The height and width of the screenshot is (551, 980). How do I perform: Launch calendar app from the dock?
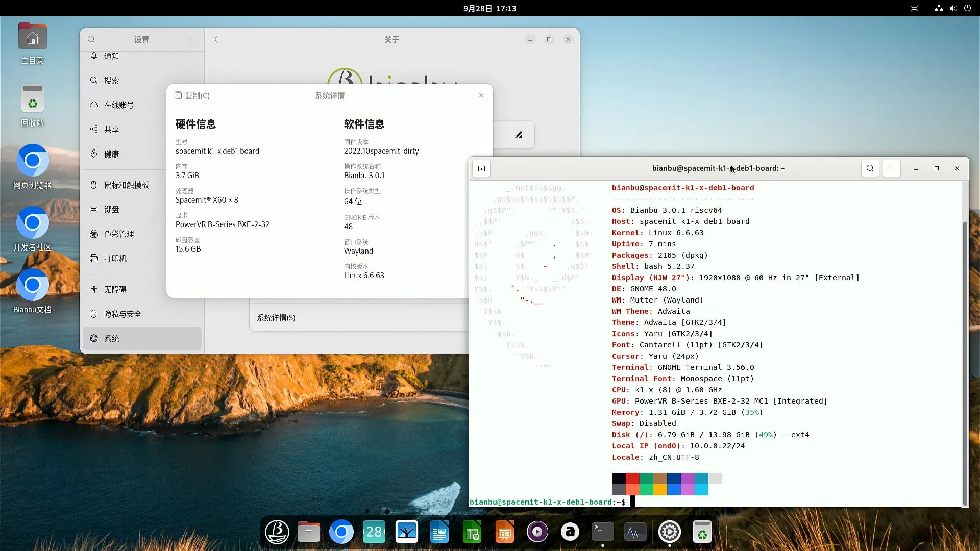(374, 533)
